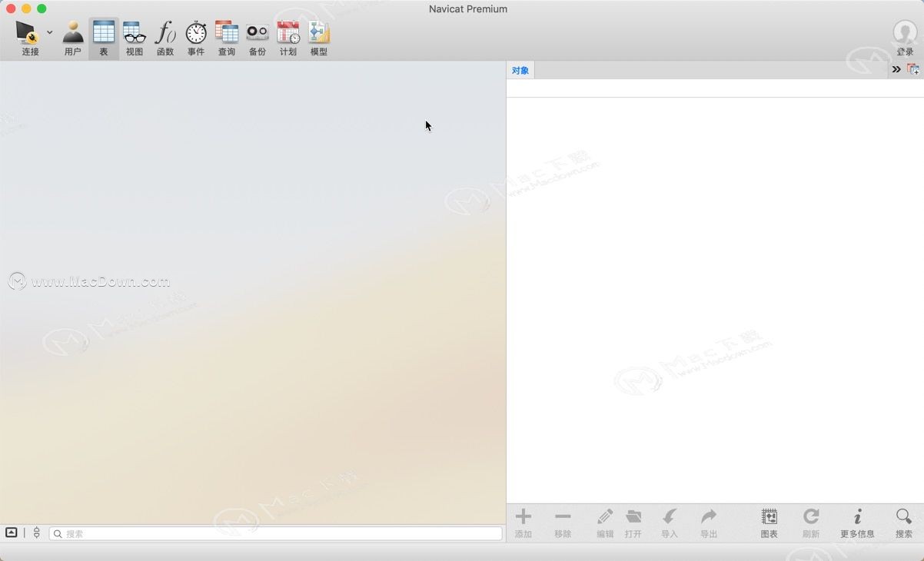The height and width of the screenshot is (561, 924).
Task: Open the 查询 (Query) section
Action: point(227,38)
